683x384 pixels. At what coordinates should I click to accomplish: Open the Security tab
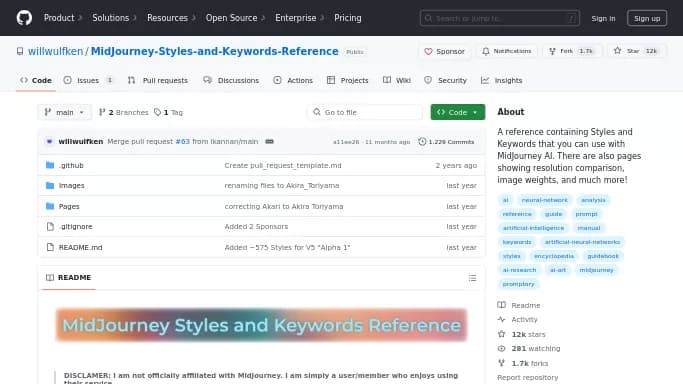click(x=446, y=81)
